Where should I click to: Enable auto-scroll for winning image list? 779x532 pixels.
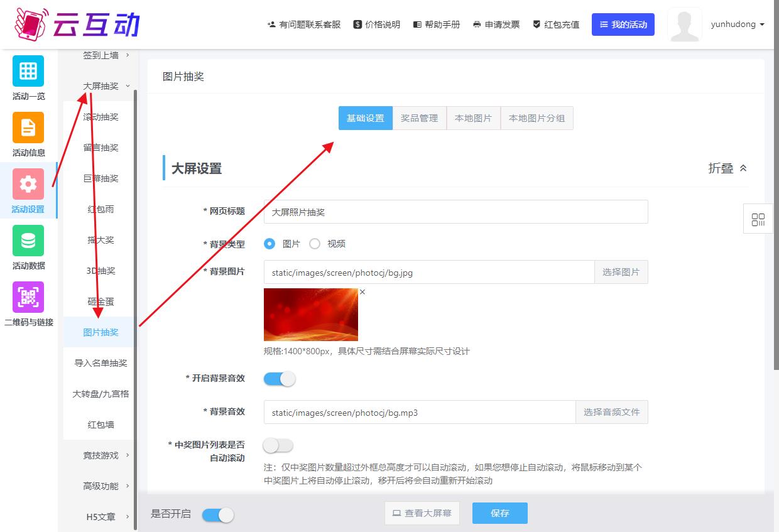[x=278, y=445]
